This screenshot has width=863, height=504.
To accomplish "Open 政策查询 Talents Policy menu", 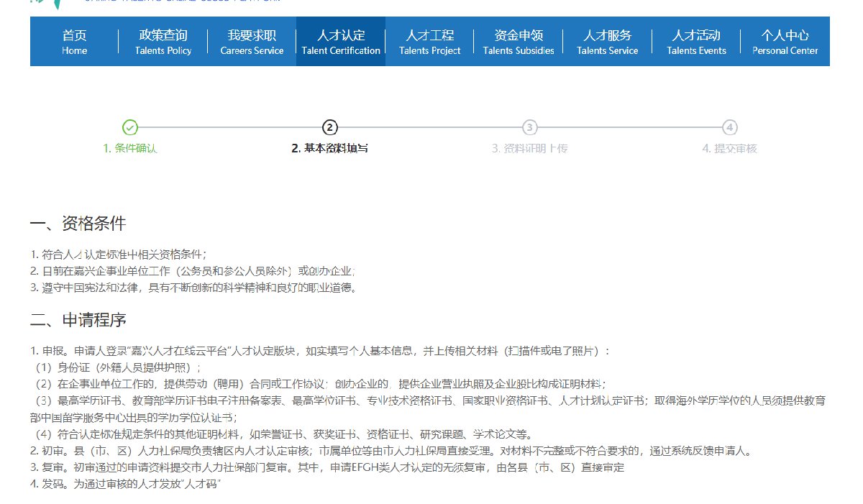I will pyautogui.click(x=163, y=42).
